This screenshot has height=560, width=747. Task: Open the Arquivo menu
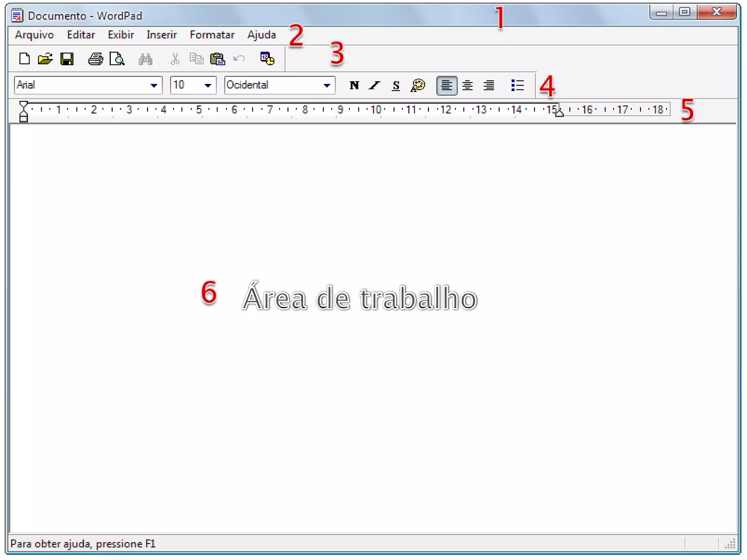pos(34,35)
